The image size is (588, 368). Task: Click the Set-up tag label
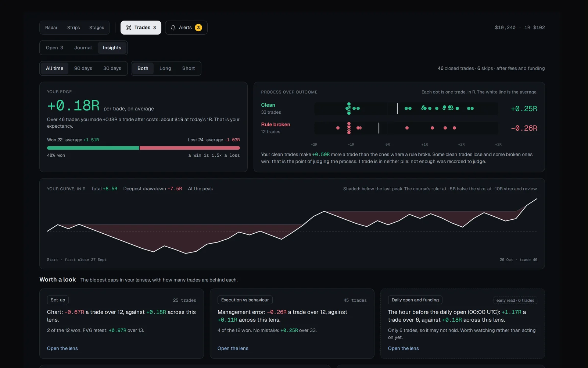coord(58,300)
